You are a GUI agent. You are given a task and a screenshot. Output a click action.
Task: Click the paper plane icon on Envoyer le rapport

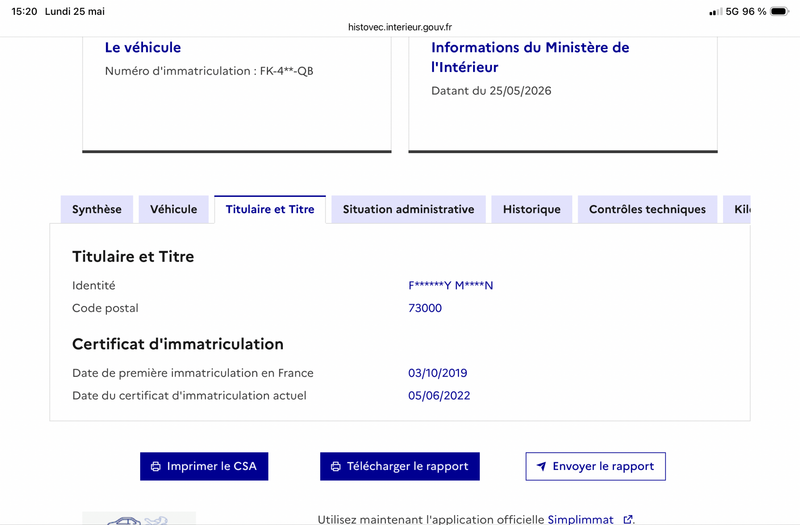tap(541, 466)
